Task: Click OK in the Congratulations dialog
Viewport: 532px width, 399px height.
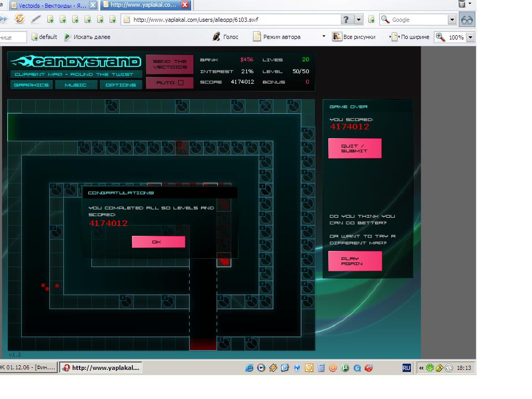Action: [x=158, y=242]
